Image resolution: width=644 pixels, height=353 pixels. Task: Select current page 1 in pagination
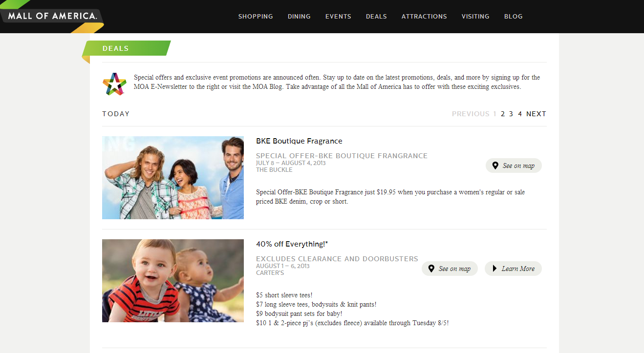[x=494, y=114]
